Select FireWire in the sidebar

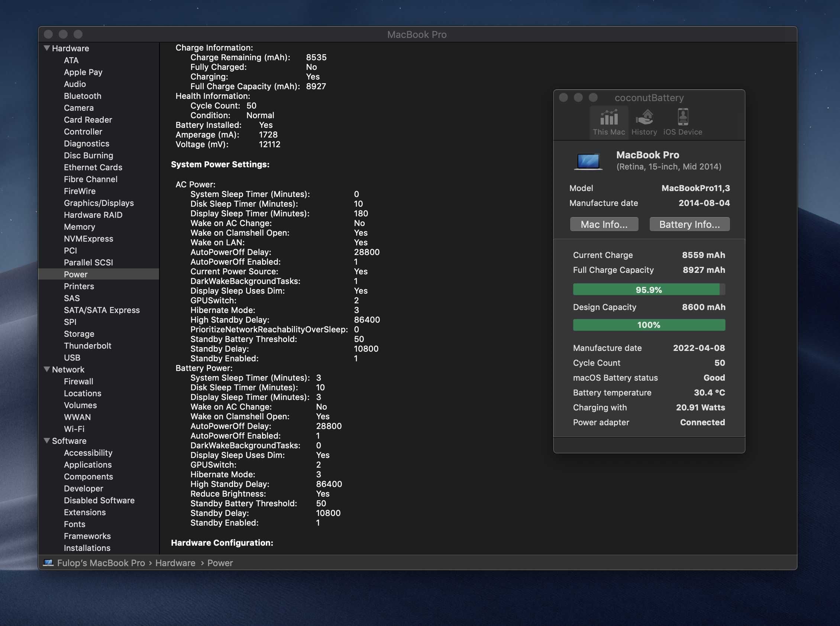coord(80,191)
